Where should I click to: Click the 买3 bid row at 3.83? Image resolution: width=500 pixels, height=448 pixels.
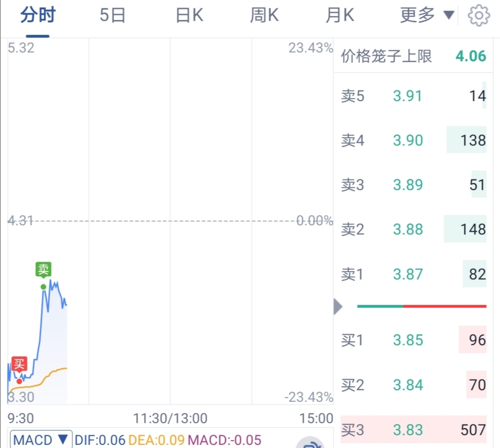(x=413, y=429)
